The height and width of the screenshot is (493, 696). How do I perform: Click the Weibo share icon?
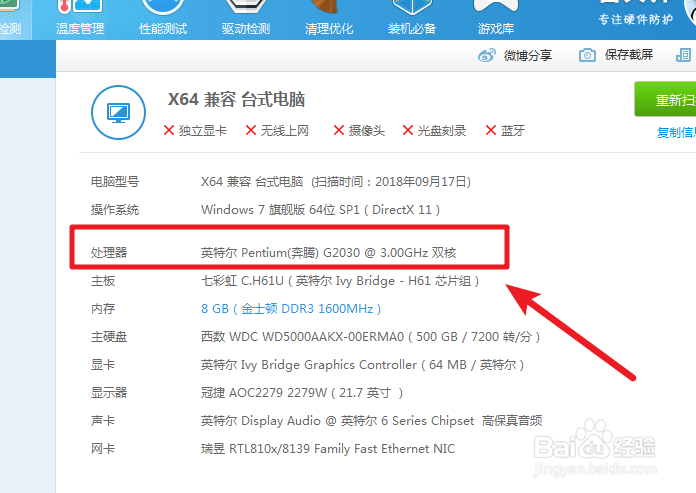(487, 55)
